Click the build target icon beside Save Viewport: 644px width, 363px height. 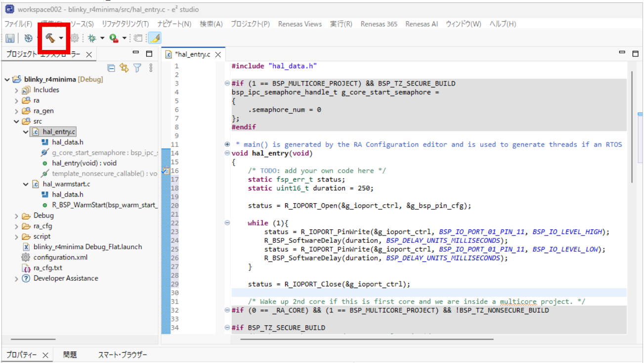point(28,38)
